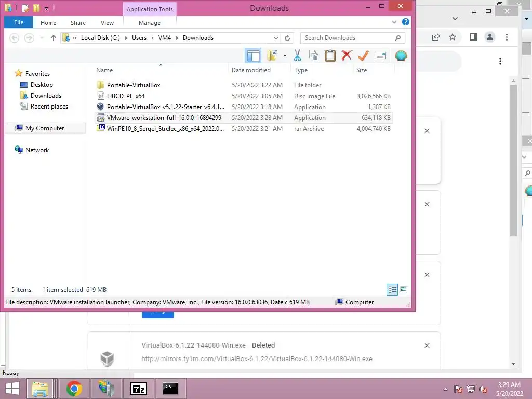Click the Users breadcrumb in address bar
Image resolution: width=532 pixels, height=399 pixels.
click(x=139, y=38)
